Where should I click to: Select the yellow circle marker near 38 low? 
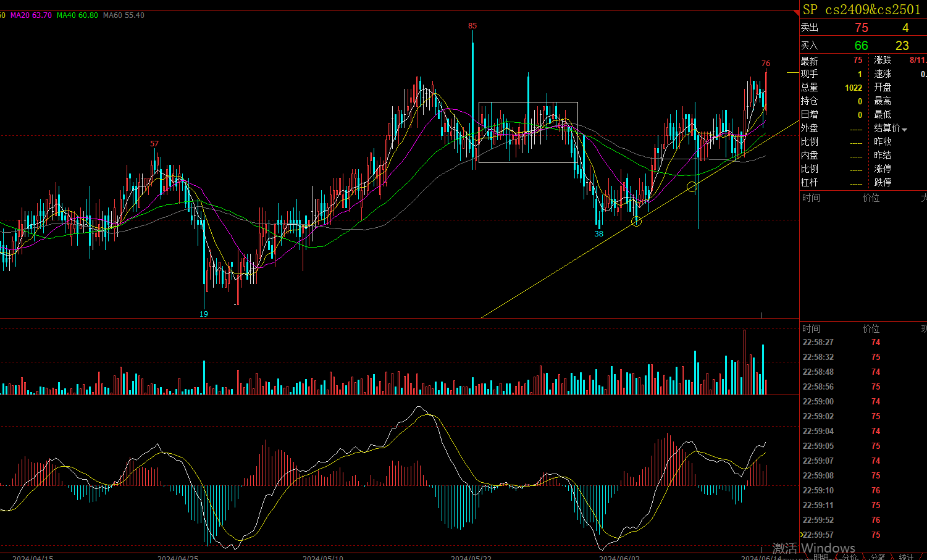click(637, 221)
